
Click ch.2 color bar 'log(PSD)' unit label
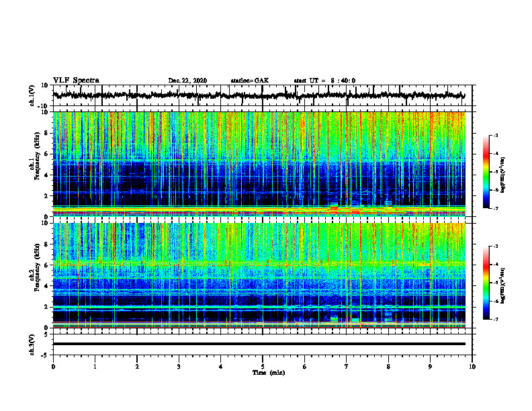coord(503,285)
